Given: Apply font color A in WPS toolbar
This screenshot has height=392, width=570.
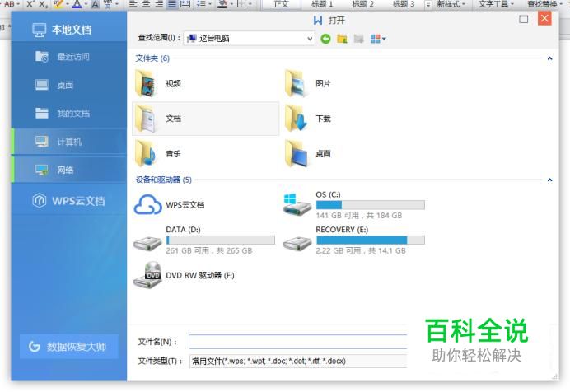Looking at the screenshot, I should tap(77, 4).
